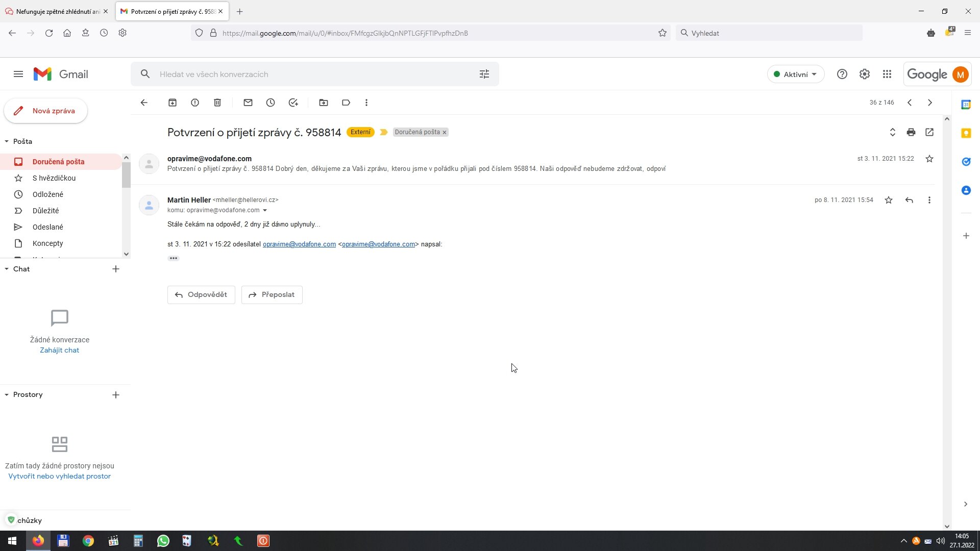The image size is (980, 551).
Task: Click the Přeposlat button
Action: coord(272,295)
